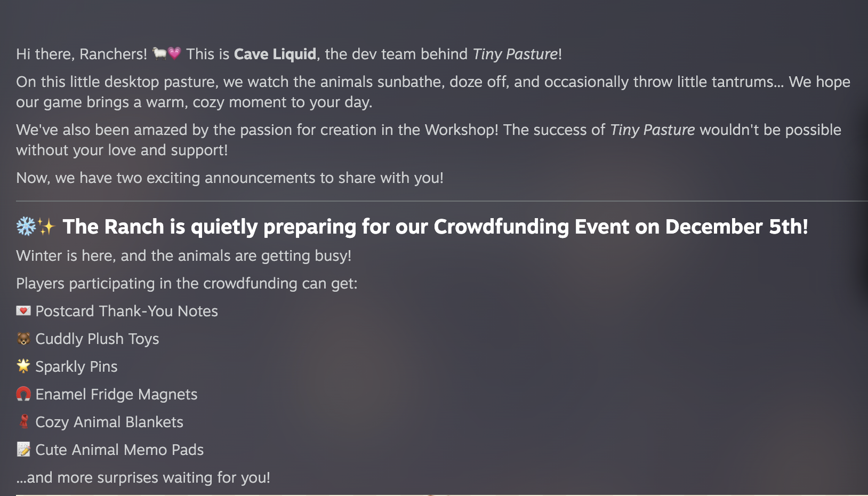Image resolution: width=868 pixels, height=496 pixels.
Task: Click the Sparkly Pins list entry
Action: [76, 367]
